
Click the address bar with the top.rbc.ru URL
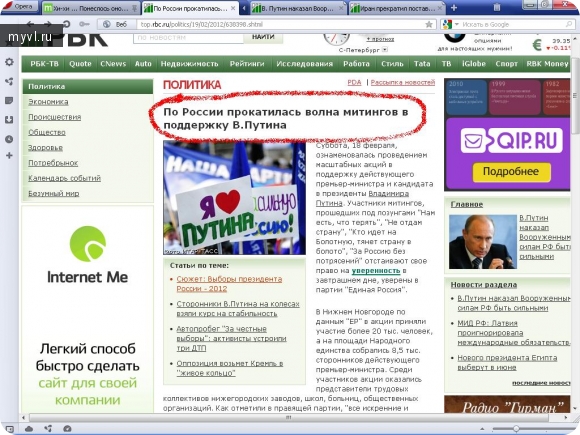click(281, 24)
